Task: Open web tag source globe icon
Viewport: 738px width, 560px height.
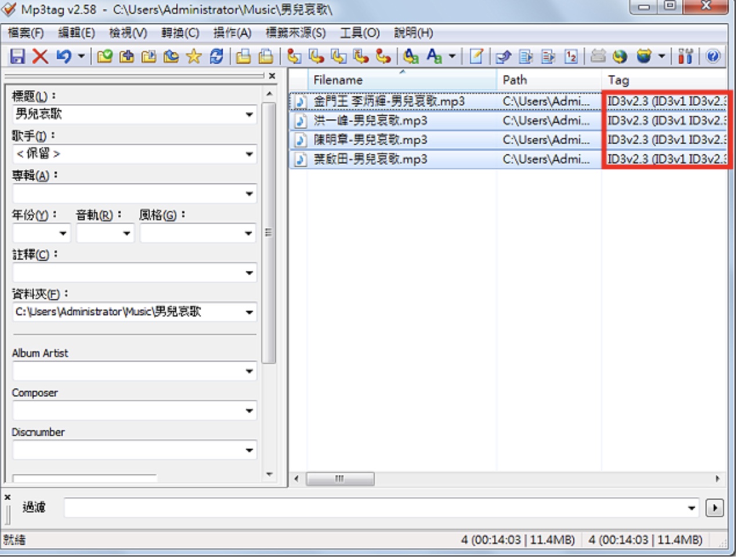Action: pyautogui.click(x=621, y=56)
